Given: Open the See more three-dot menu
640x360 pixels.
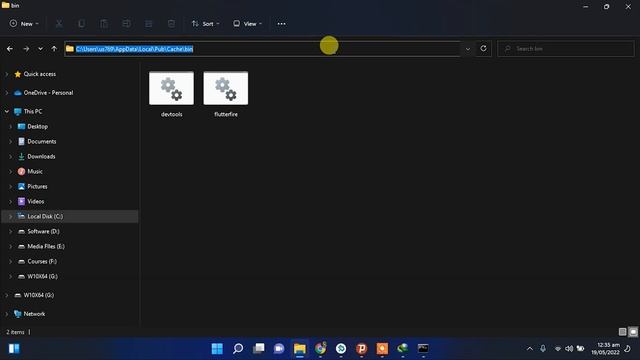Looking at the screenshot, I should pyautogui.click(x=282, y=24).
